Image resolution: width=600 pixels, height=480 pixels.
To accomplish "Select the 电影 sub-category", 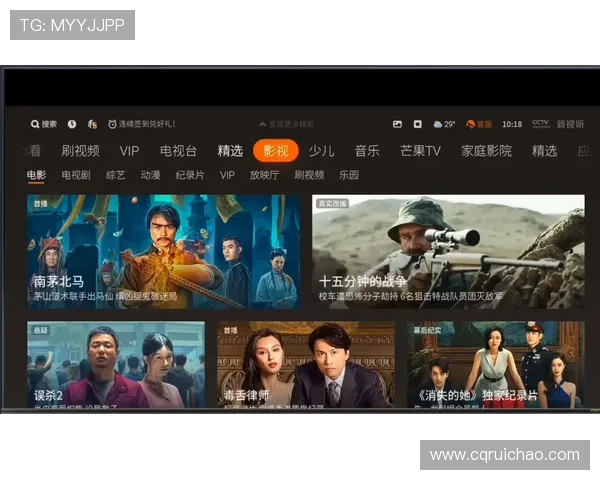I will click(36, 175).
